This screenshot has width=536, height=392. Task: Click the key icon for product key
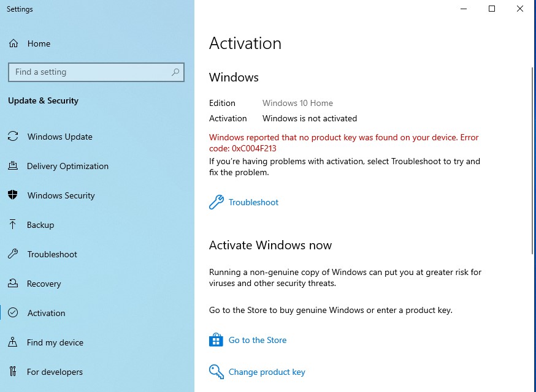coord(216,372)
